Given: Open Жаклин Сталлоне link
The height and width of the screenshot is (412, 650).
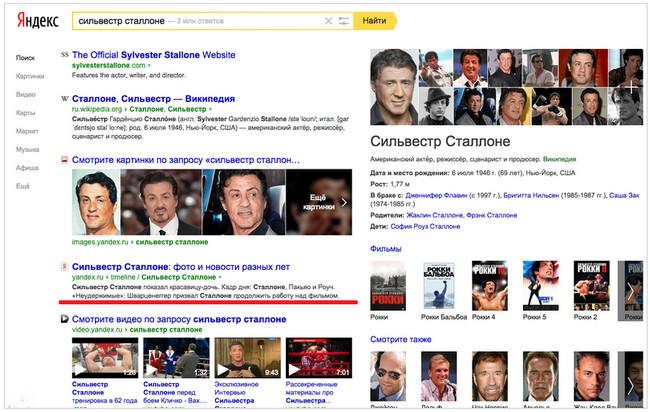Looking at the screenshot, I should [x=434, y=216].
